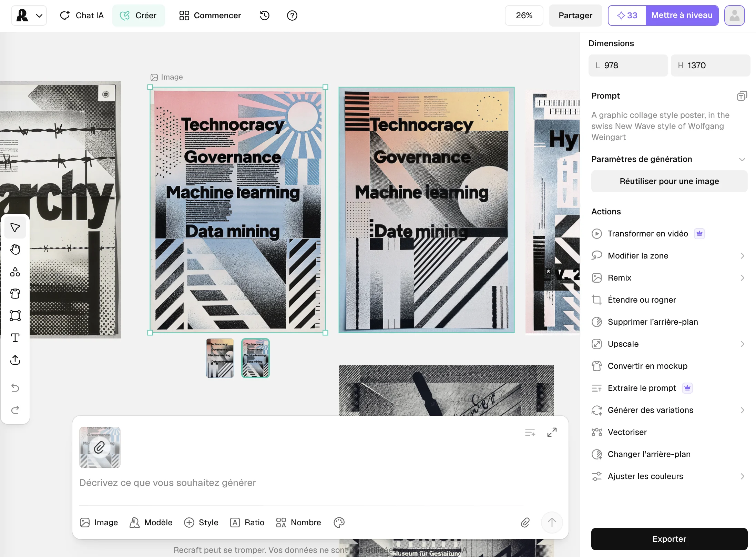Screen dimensions: 756x557
Task: Select the second highlighted variant thumbnail
Action: click(255, 358)
